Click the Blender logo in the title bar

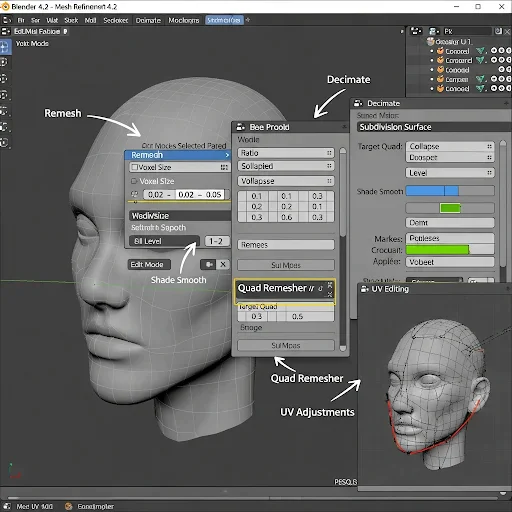(x=5, y=6)
